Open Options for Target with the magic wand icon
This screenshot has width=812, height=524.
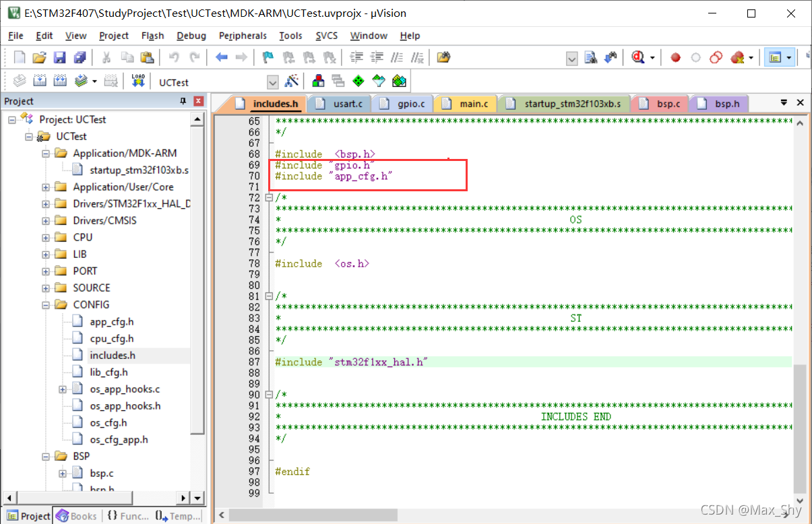point(292,81)
